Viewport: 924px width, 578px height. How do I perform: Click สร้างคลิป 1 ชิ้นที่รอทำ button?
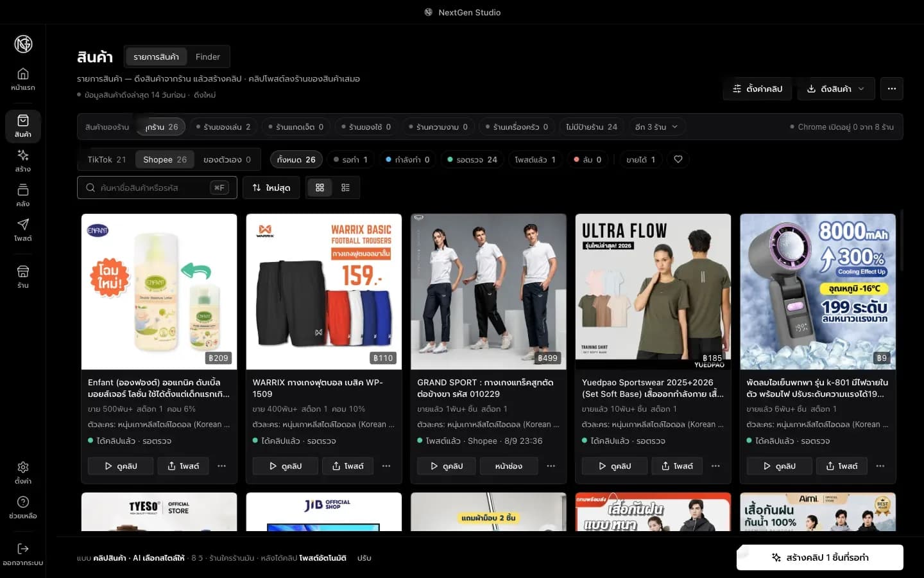click(x=820, y=557)
